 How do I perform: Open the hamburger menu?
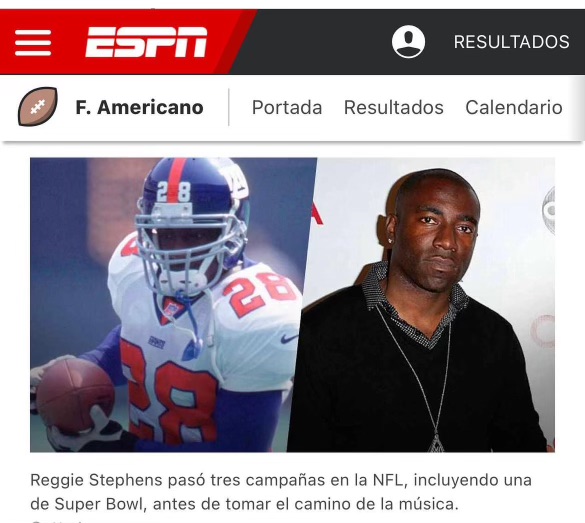pyautogui.click(x=33, y=43)
